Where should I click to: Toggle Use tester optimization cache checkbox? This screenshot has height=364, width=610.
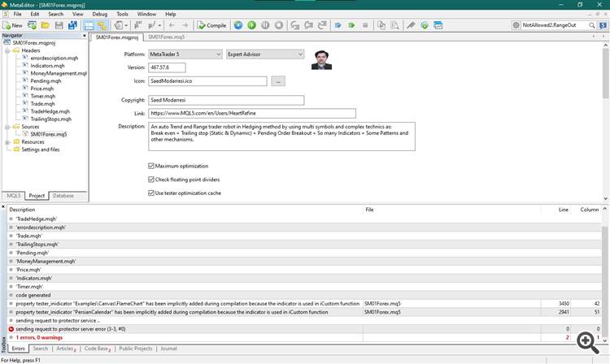(151, 193)
